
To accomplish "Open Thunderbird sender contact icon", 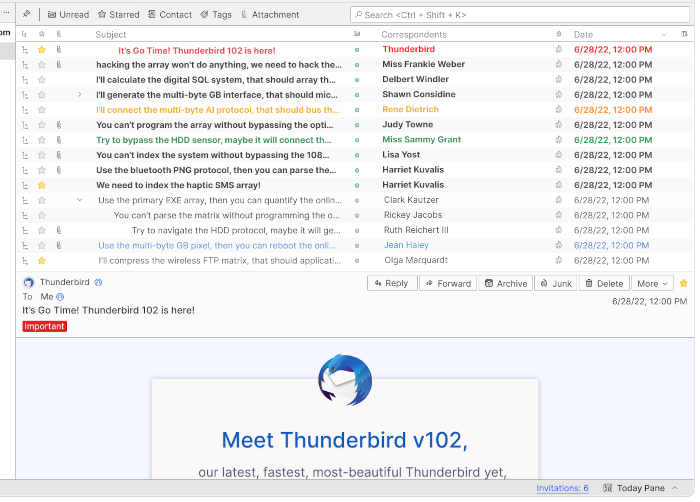I will (x=98, y=282).
